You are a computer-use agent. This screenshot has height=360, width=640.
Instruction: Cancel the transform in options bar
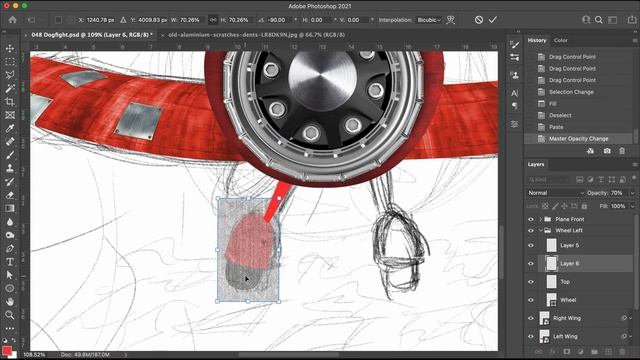[x=479, y=20]
